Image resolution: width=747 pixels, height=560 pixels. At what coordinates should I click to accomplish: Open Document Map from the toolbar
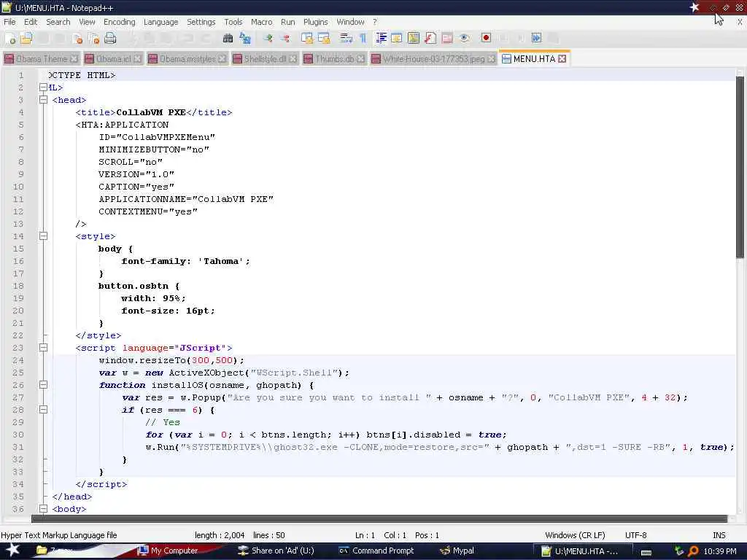(414, 38)
